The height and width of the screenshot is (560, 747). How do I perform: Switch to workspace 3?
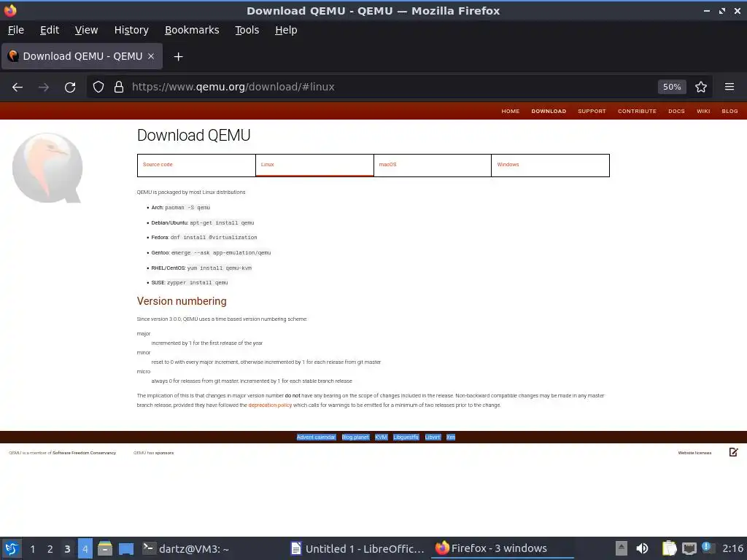point(67,549)
